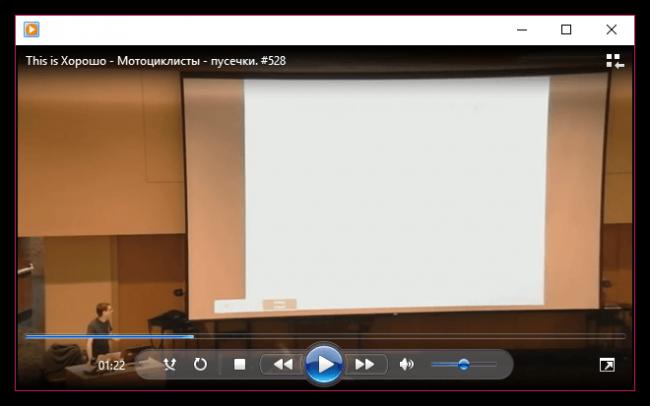Viewport: 650px width, 406px height.
Task: Click the volume slider handle
Action: (463, 365)
